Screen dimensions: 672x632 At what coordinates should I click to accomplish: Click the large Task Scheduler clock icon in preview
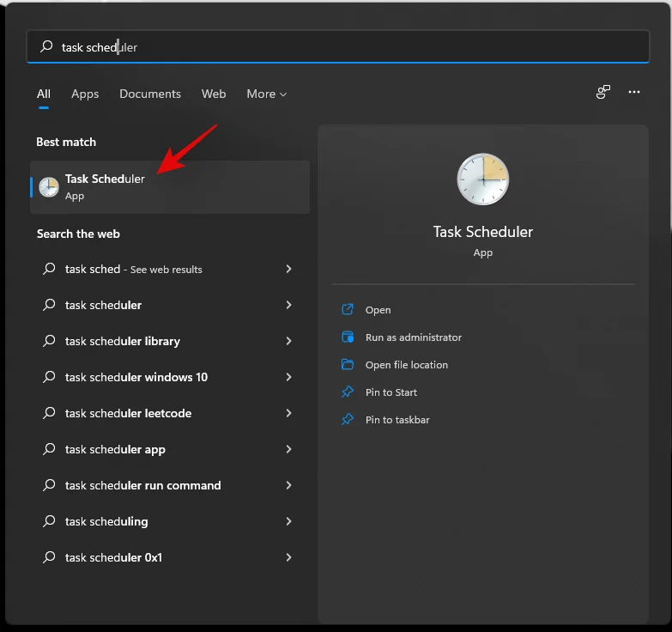pyautogui.click(x=483, y=179)
